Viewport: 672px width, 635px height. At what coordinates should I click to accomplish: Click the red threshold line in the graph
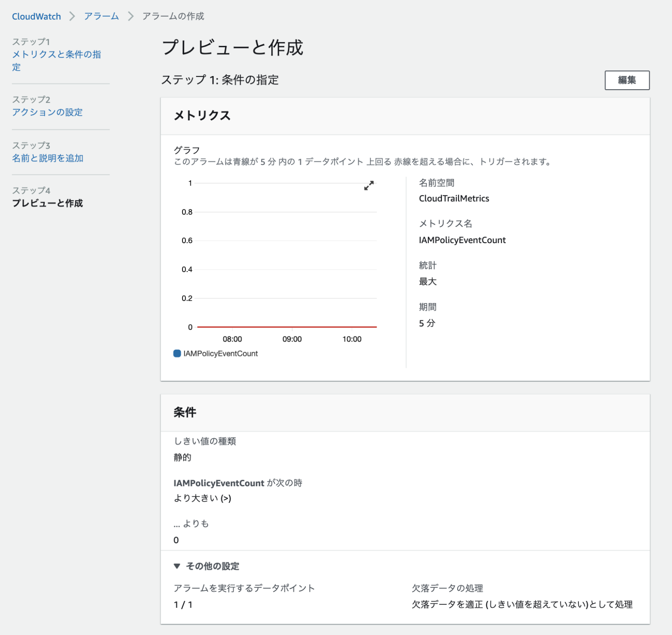(287, 327)
